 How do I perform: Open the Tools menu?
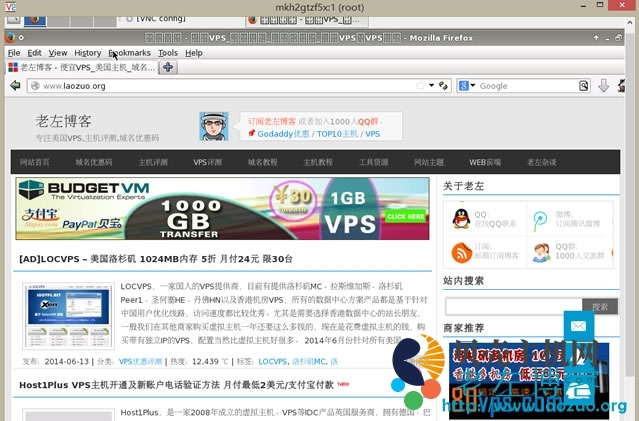tap(167, 53)
